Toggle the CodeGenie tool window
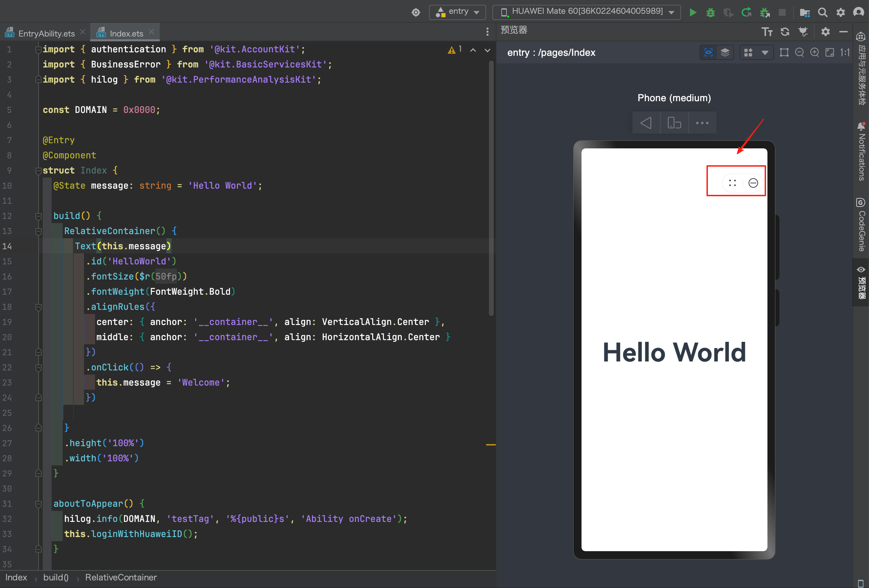Image resolution: width=869 pixels, height=588 pixels. [x=861, y=225]
